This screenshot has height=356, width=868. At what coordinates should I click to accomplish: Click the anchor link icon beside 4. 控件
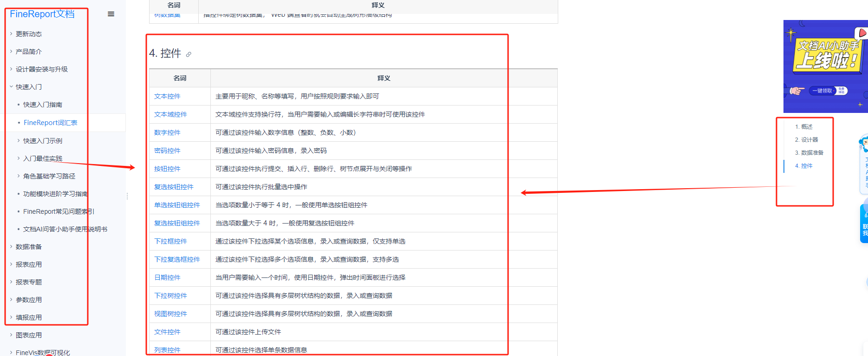coord(189,54)
